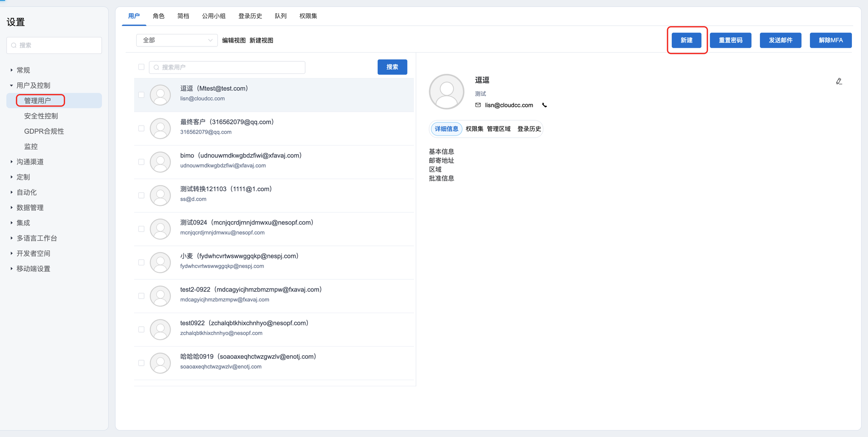Click avatar icon of 小麦 user
This screenshot has height=437, width=868.
click(x=160, y=262)
